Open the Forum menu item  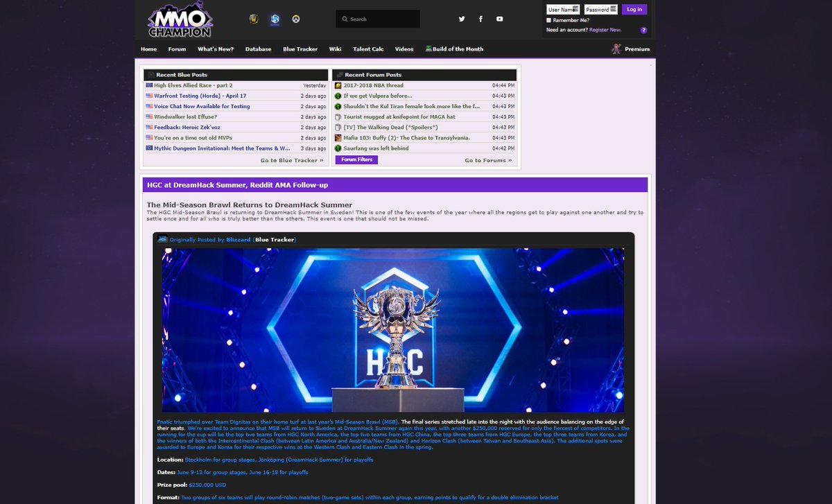click(x=177, y=49)
